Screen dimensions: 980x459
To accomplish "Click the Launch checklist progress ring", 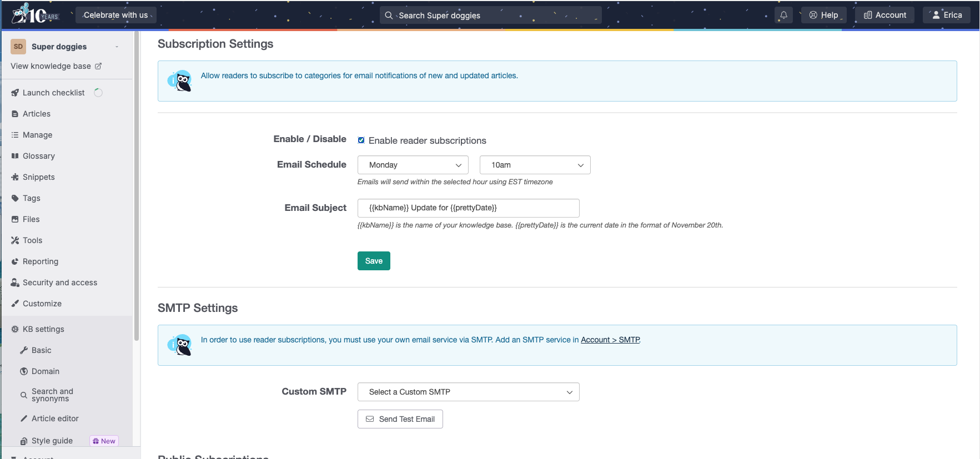I will coord(98,93).
